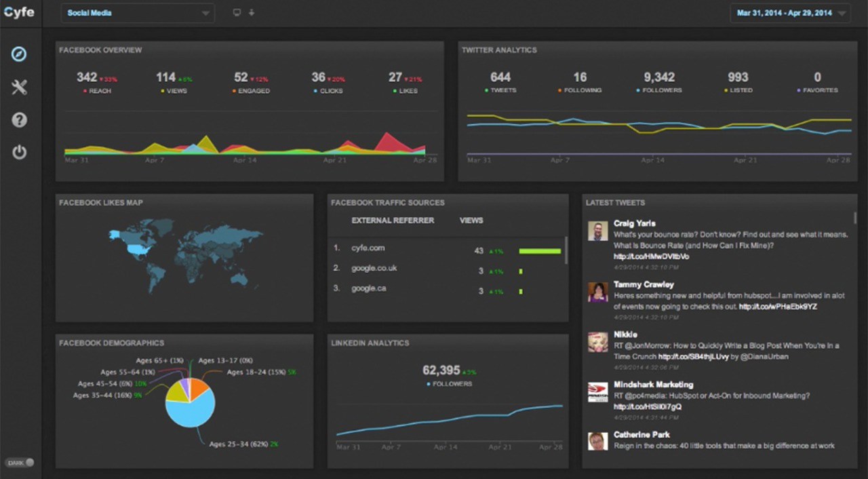This screenshot has height=479, width=868.
Task: Open the tools wrench icon in the sidebar
Action: (19, 87)
